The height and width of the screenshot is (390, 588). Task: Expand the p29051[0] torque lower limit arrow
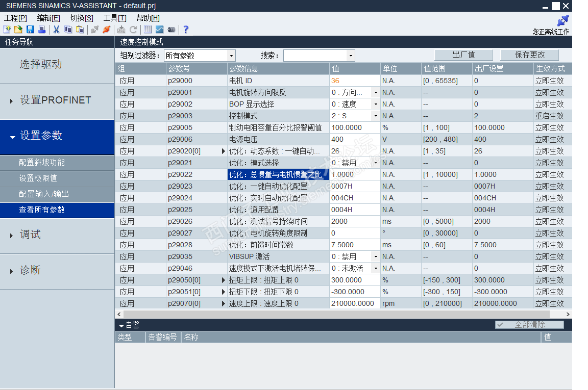(x=223, y=292)
